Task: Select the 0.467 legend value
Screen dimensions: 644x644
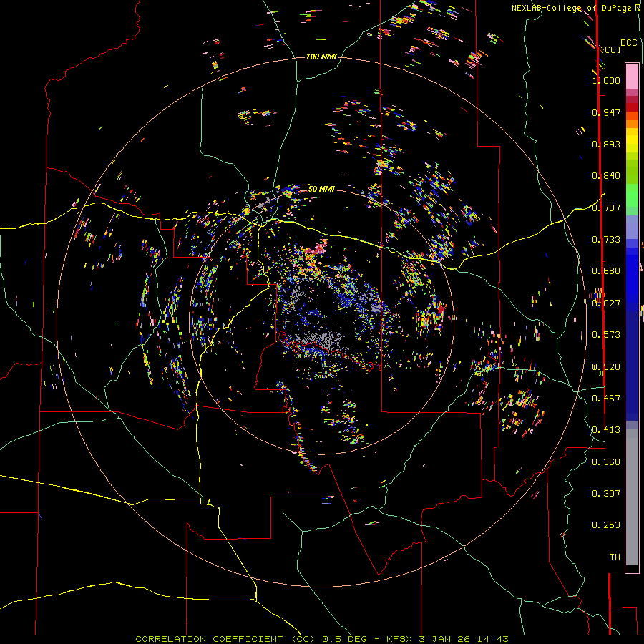Action: 606,399
